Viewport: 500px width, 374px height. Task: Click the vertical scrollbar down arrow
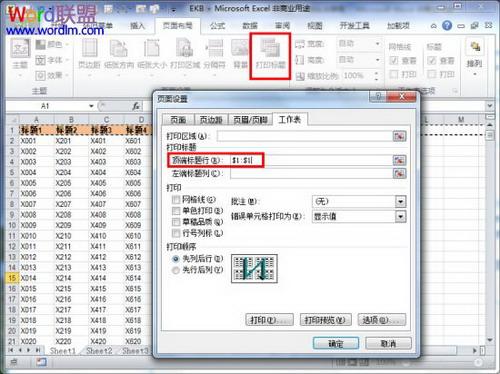[490, 340]
